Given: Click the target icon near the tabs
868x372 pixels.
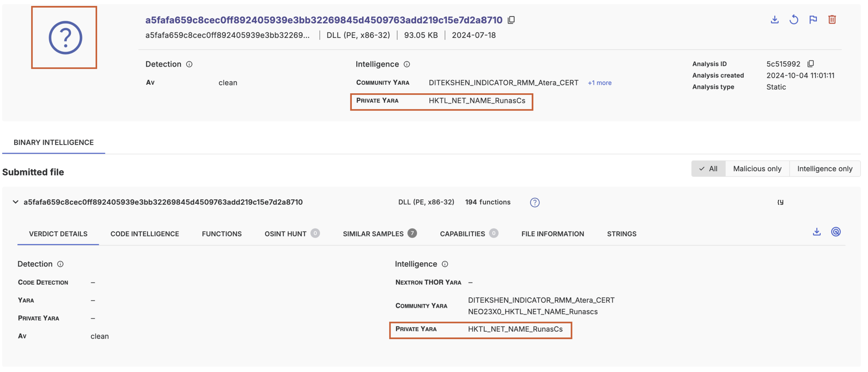Looking at the screenshot, I should 836,232.
